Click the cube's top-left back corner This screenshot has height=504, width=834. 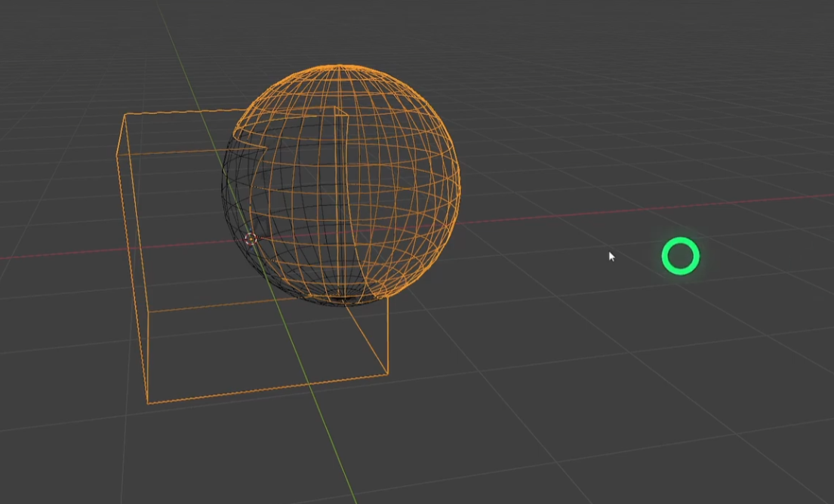[125, 115]
